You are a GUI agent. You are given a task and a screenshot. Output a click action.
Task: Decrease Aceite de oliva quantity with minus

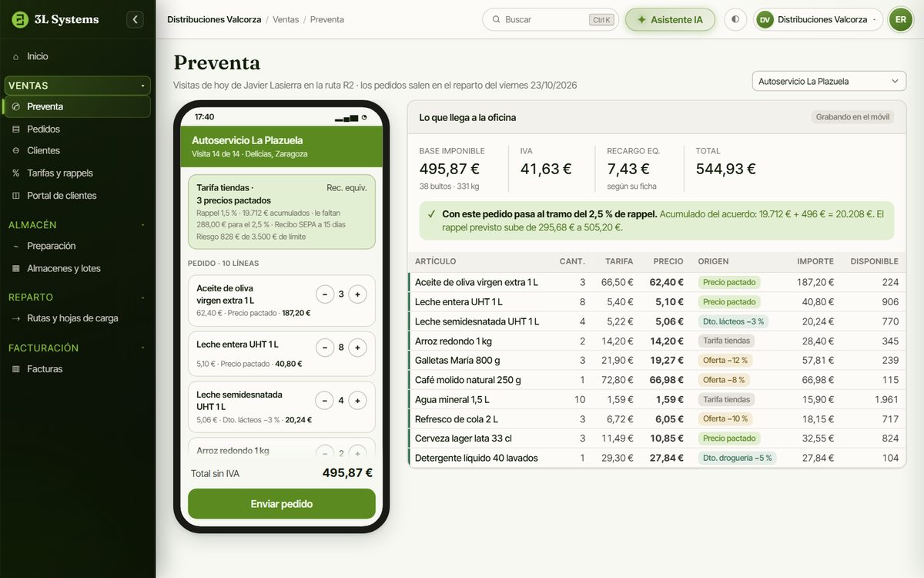click(x=325, y=294)
